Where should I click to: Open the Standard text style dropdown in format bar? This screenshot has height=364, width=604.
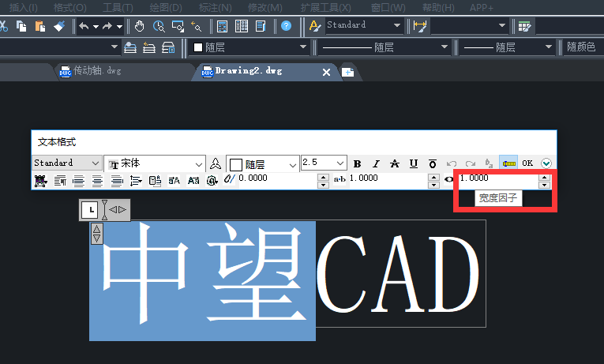coord(67,163)
